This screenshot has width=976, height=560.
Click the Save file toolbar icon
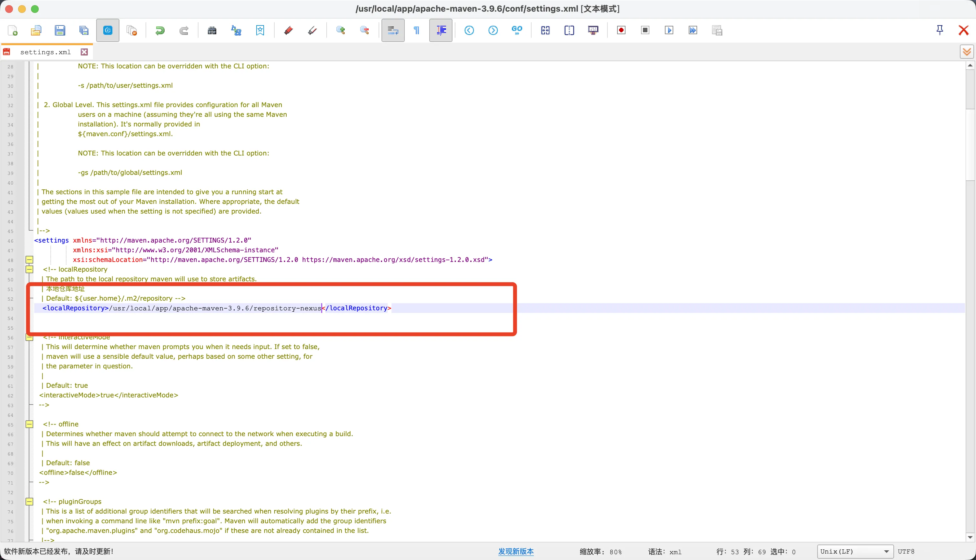pyautogui.click(x=60, y=30)
